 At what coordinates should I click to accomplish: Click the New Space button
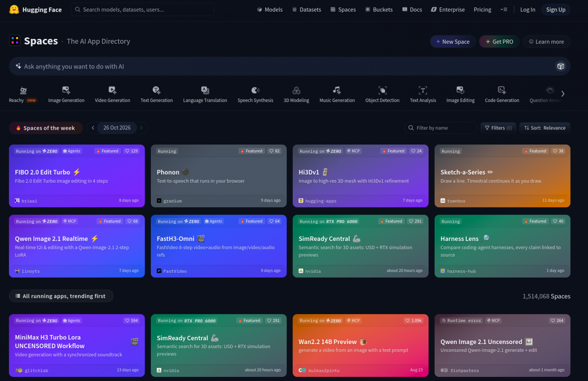(x=453, y=41)
